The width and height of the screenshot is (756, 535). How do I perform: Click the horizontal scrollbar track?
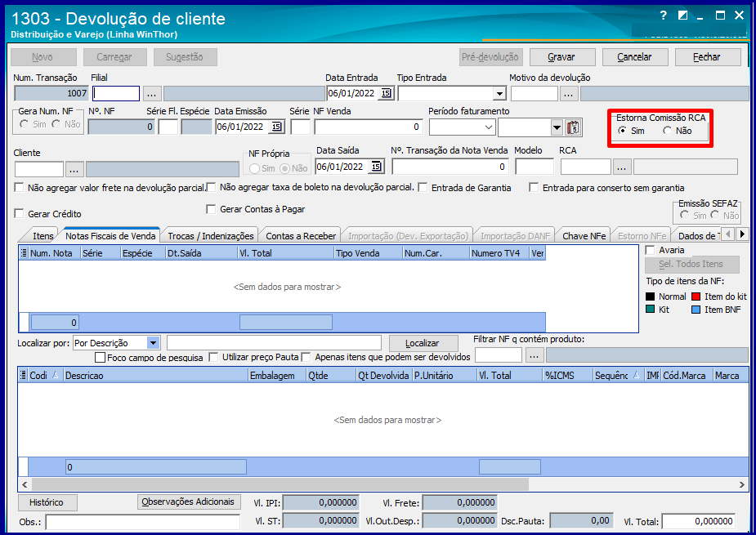click(x=632, y=484)
